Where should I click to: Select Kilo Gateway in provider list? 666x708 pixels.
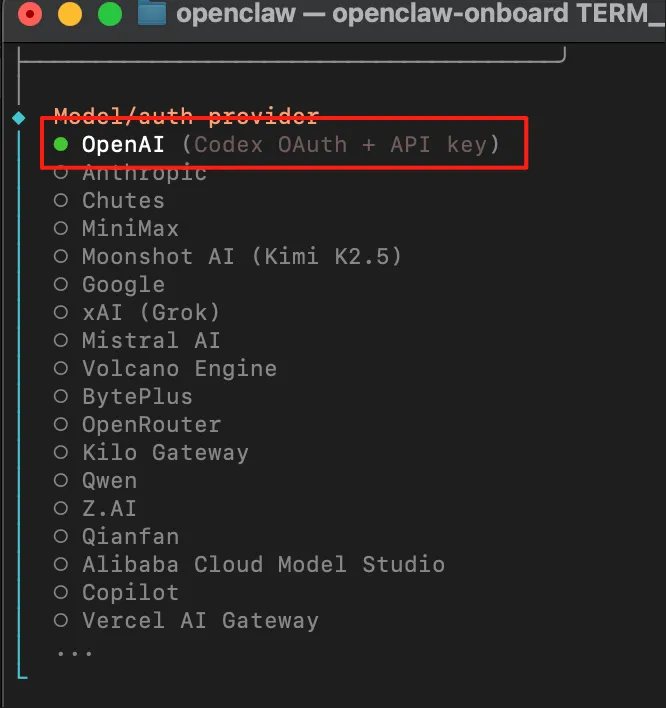pos(61,453)
